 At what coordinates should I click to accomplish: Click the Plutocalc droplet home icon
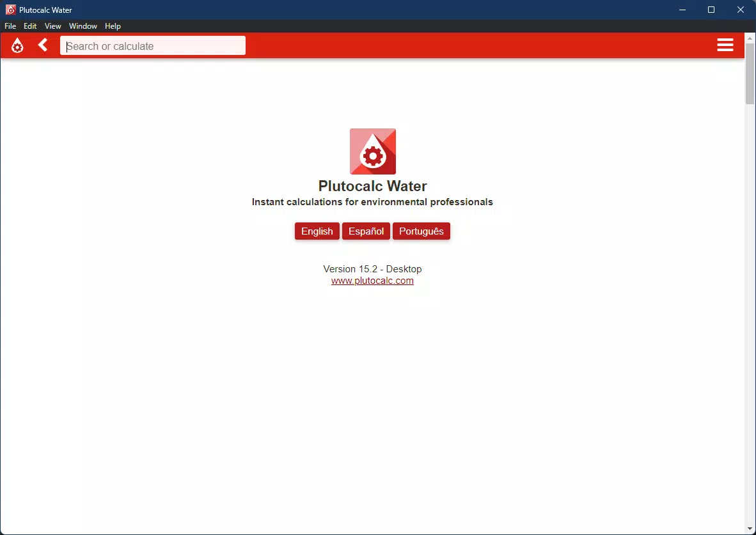pyautogui.click(x=17, y=46)
